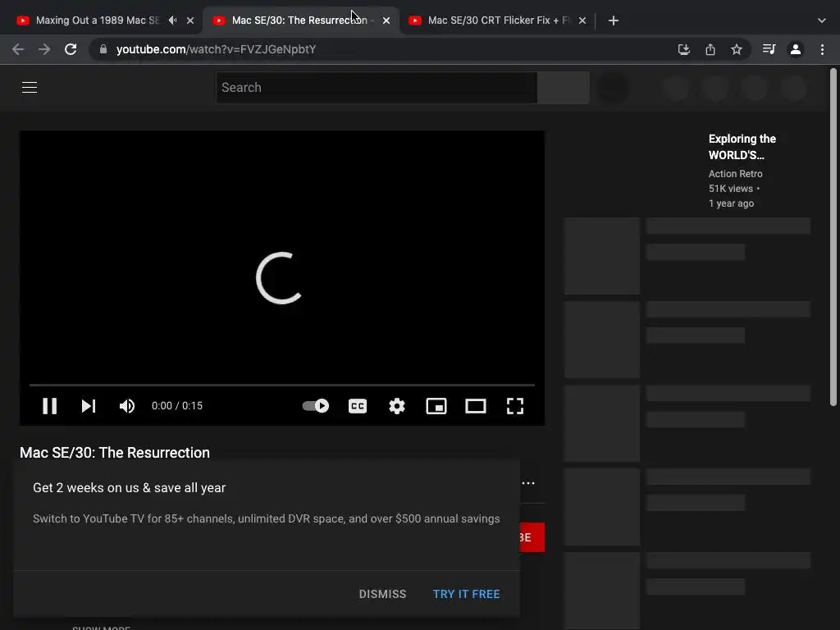Expand the tab search dropdown

822,21
